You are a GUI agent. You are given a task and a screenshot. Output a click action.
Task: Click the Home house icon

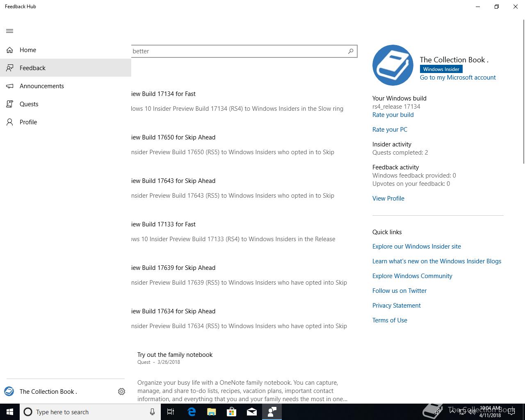[x=10, y=50]
